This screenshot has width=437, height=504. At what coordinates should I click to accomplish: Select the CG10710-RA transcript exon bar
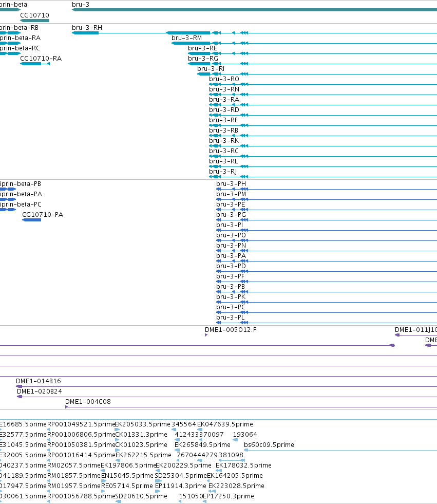click(30, 64)
